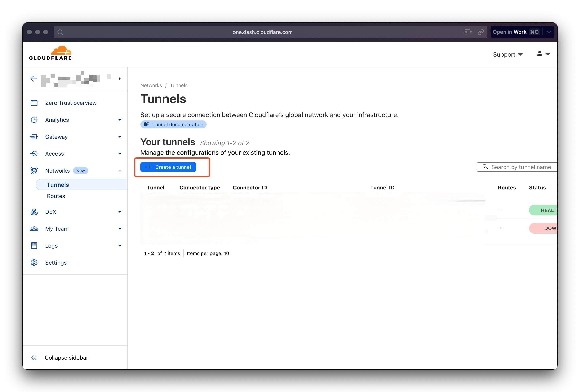The height and width of the screenshot is (392, 580).
Task: Expand the Analytics section arrow
Action: (x=120, y=120)
